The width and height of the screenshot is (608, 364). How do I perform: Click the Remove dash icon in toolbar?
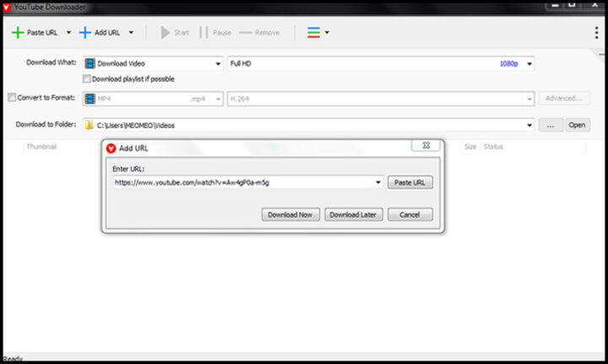[x=246, y=33]
